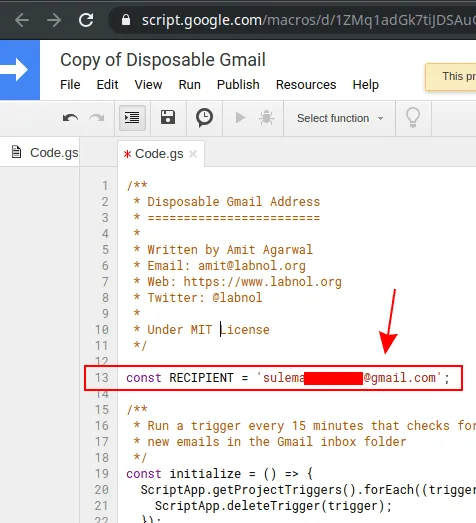Open the Resources menu
This screenshot has width=476, height=523.
306,85
